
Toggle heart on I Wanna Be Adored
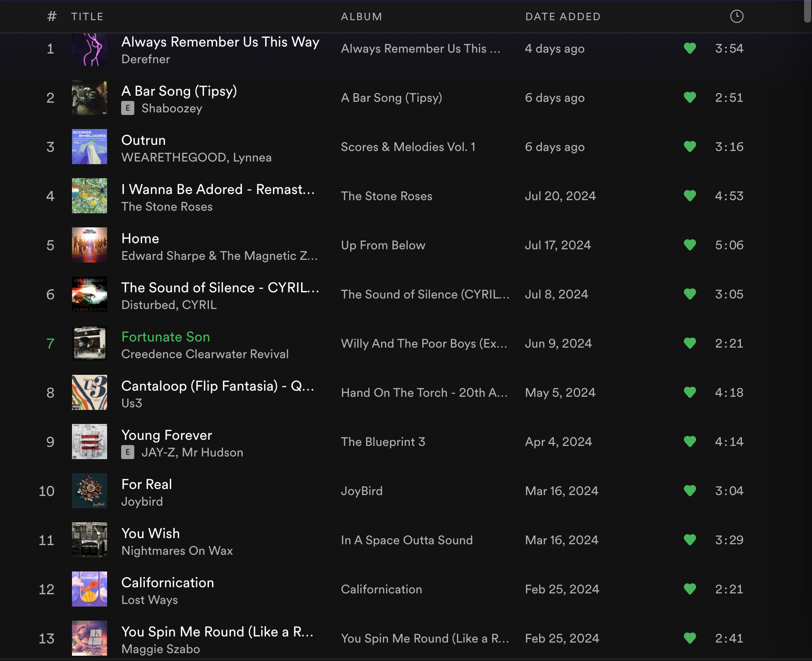(690, 196)
